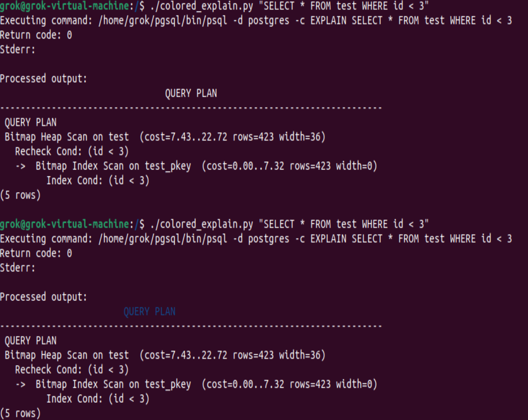Click the dashed separator in the first output
The image size is (528, 420).
pos(191,108)
